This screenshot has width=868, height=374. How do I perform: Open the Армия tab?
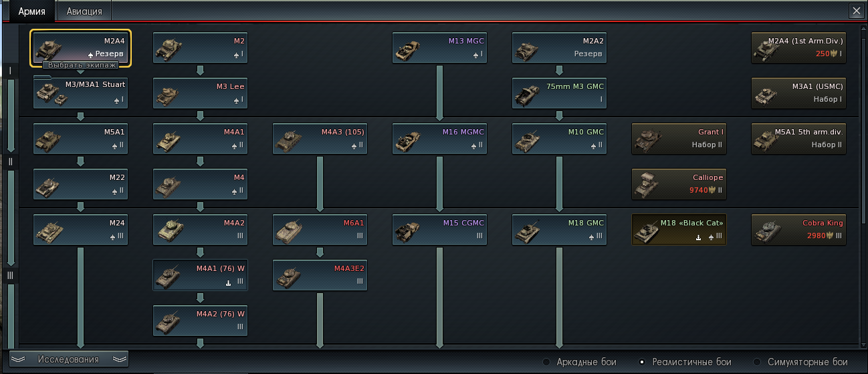31,11
